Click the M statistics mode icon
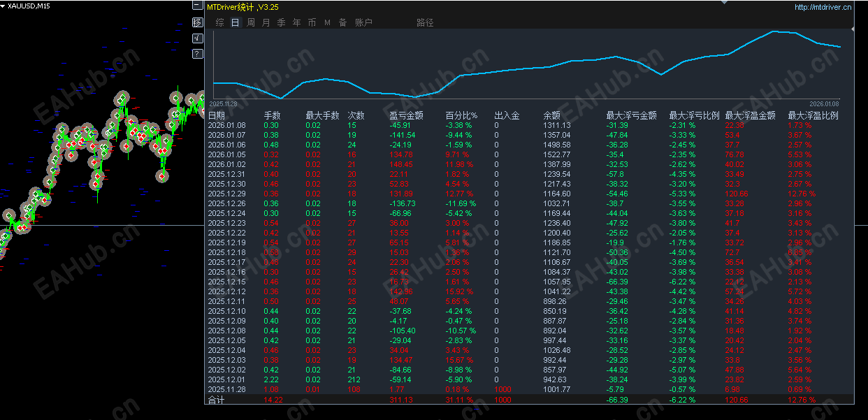This screenshot has height=420, width=868. coord(326,22)
